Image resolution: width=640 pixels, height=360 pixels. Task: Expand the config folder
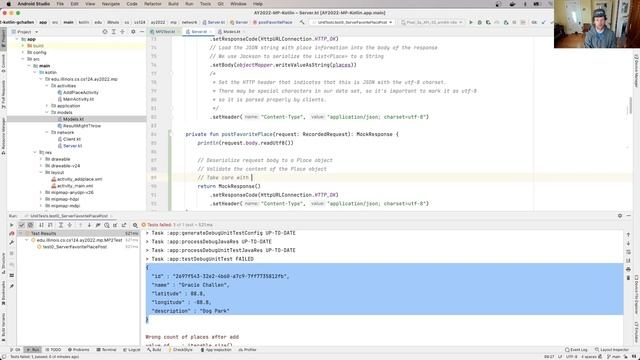point(23,53)
